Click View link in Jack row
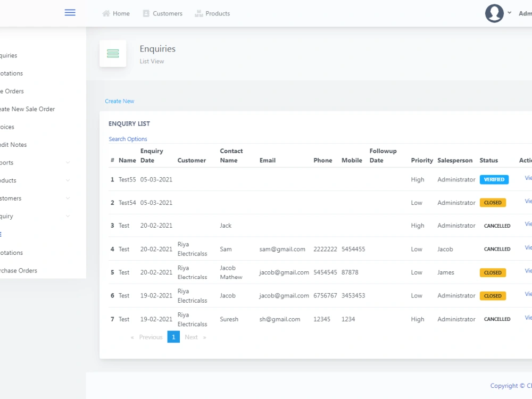This screenshot has height=399, width=532. [x=528, y=224]
